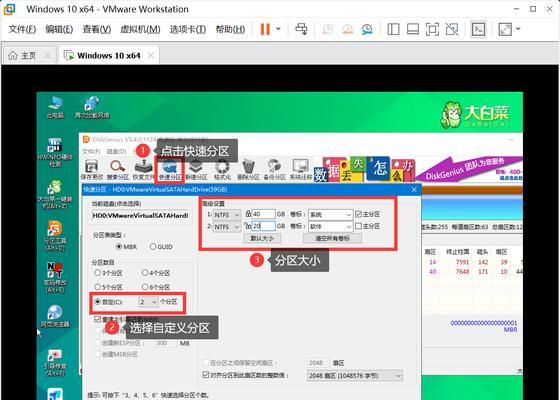The image size is (560, 400).
Task: Open 此电脑 desktop icon
Action: point(55,108)
